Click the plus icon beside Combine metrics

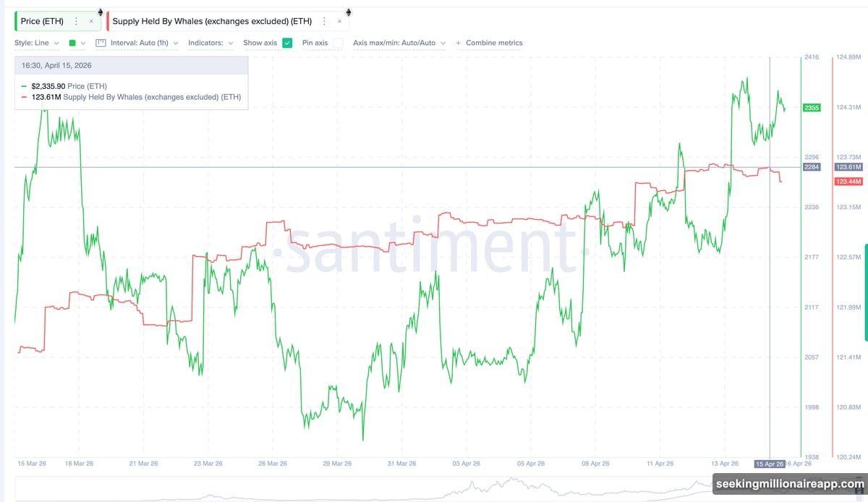pyautogui.click(x=458, y=43)
